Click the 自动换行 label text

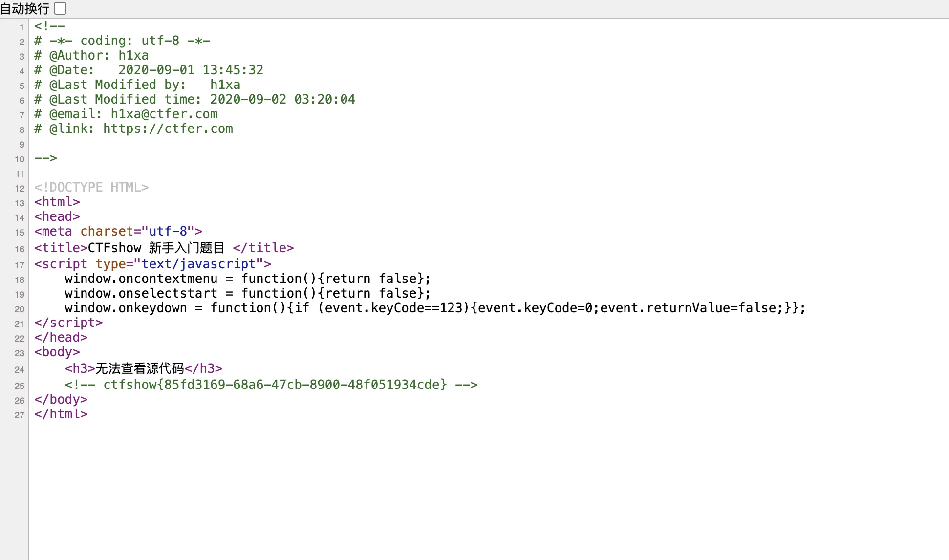(24, 8)
